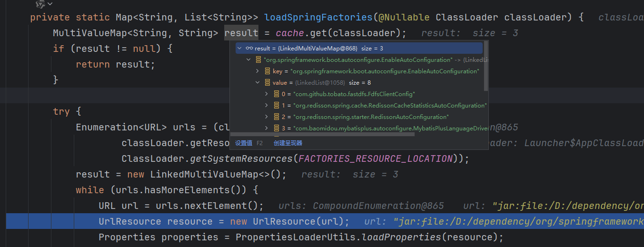Collapse the result LinkedMultiValueMap root node
The height and width of the screenshot is (247, 644).
click(239, 49)
